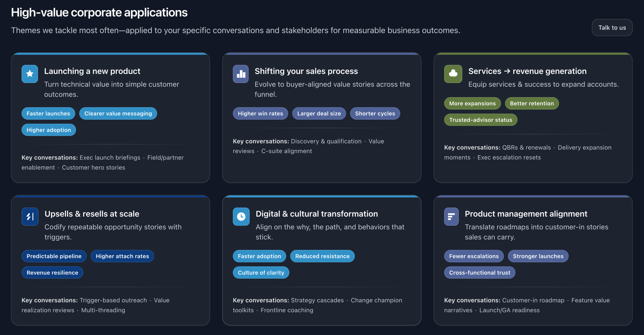This screenshot has width=644, height=335.
Task: Open the Digital & cultural transformation heading
Action: 317,214
